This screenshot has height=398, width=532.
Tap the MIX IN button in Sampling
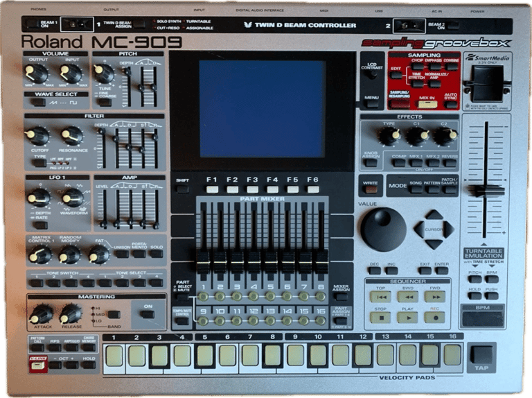tap(427, 104)
